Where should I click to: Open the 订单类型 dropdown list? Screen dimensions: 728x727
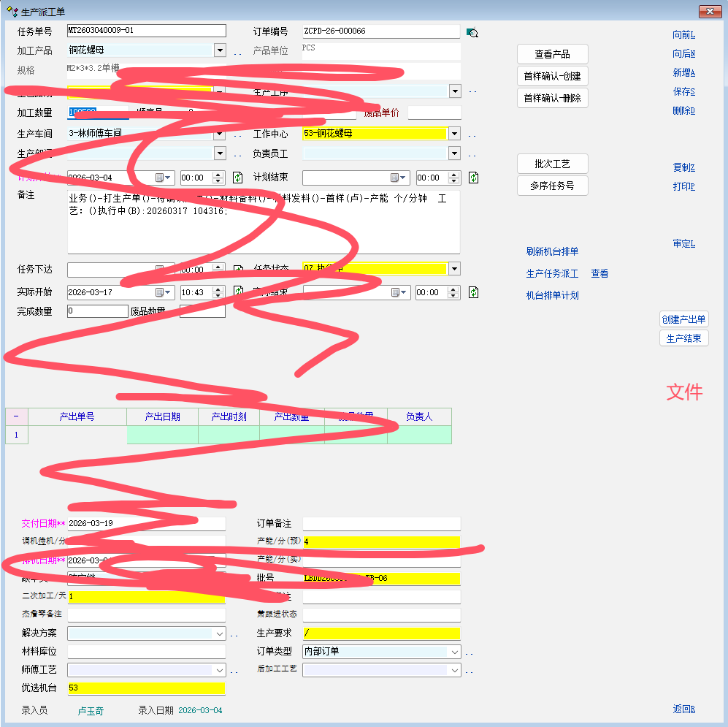coord(455,652)
